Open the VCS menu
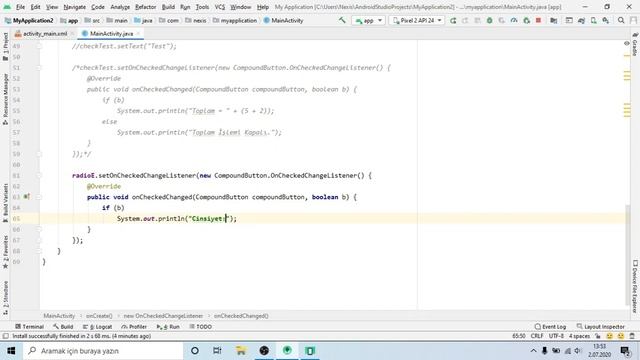The width and height of the screenshot is (640, 360). point(220,7)
